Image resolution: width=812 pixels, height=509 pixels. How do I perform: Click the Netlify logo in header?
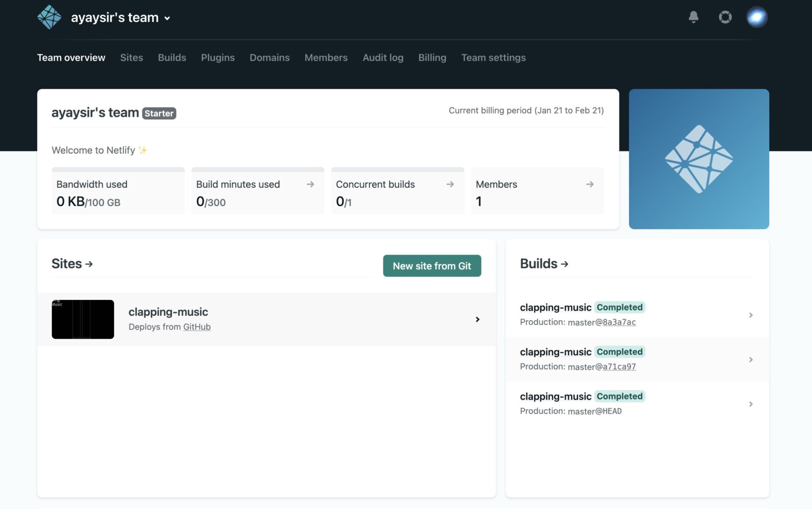[49, 17]
